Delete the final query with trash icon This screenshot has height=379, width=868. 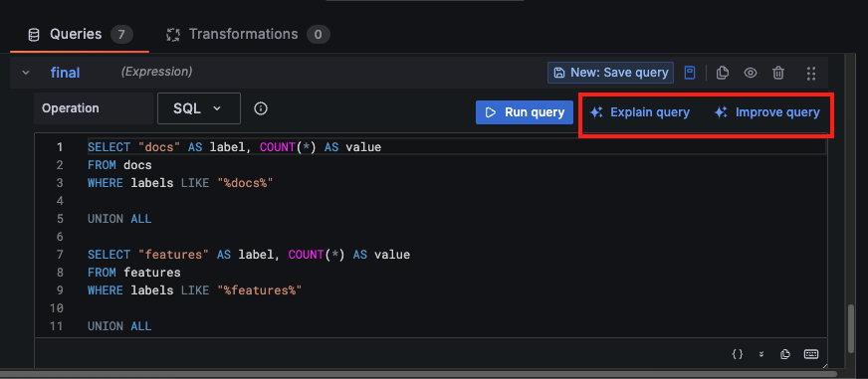coord(778,73)
